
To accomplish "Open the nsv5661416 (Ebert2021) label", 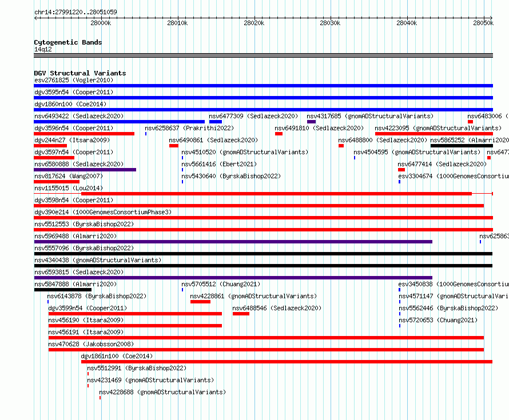I will [219, 164].
